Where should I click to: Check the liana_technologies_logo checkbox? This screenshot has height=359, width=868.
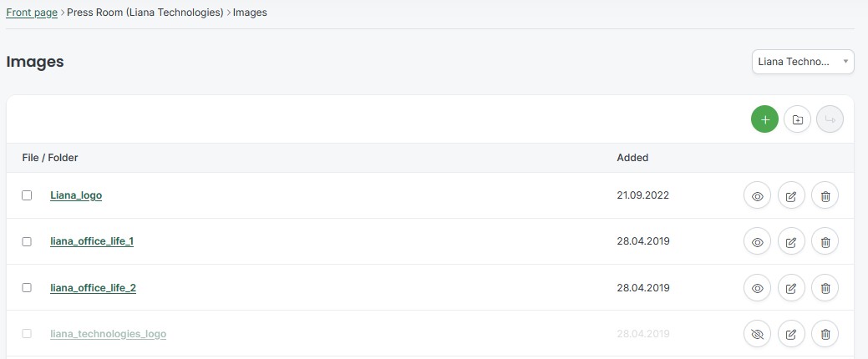pyautogui.click(x=27, y=334)
